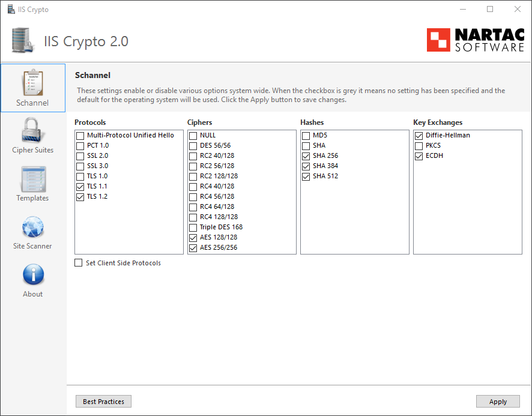Disable Diffie-Hellman key exchange
The height and width of the screenshot is (416, 532).
point(419,136)
